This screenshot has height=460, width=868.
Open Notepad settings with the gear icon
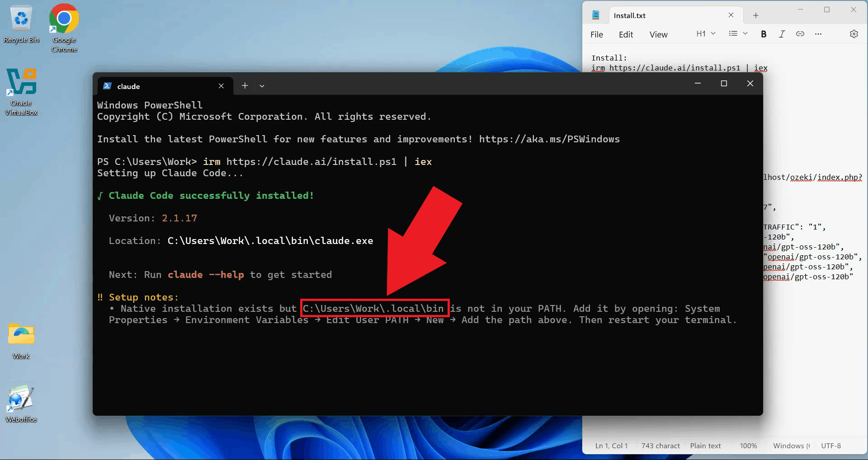coord(854,33)
